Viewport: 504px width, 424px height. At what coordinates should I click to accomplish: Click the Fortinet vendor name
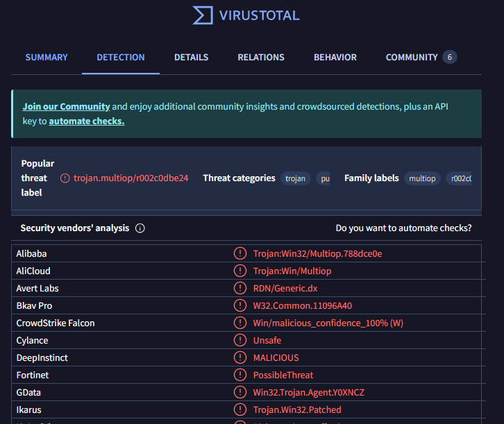click(33, 375)
